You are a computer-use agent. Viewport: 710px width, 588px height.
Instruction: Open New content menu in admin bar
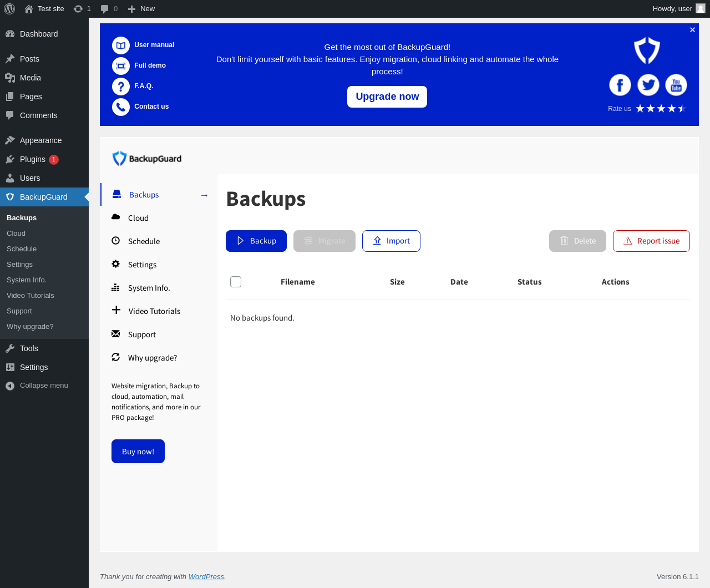pyautogui.click(x=141, y=9)
